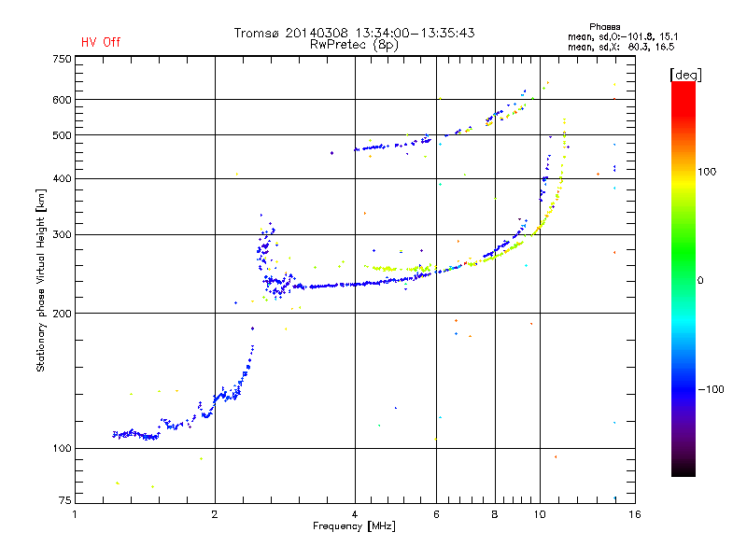
Task: Select the 'mean, sd,X: 80.3, 16.5' line
Action: coord(621,47)
